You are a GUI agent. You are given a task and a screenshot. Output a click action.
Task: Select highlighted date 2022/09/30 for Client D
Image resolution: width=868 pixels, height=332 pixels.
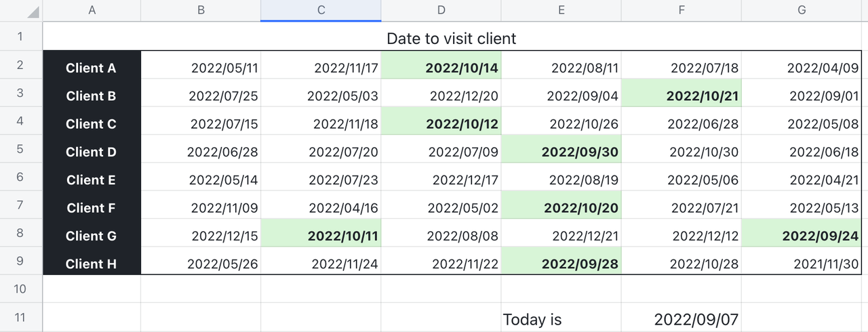(561, 152)
